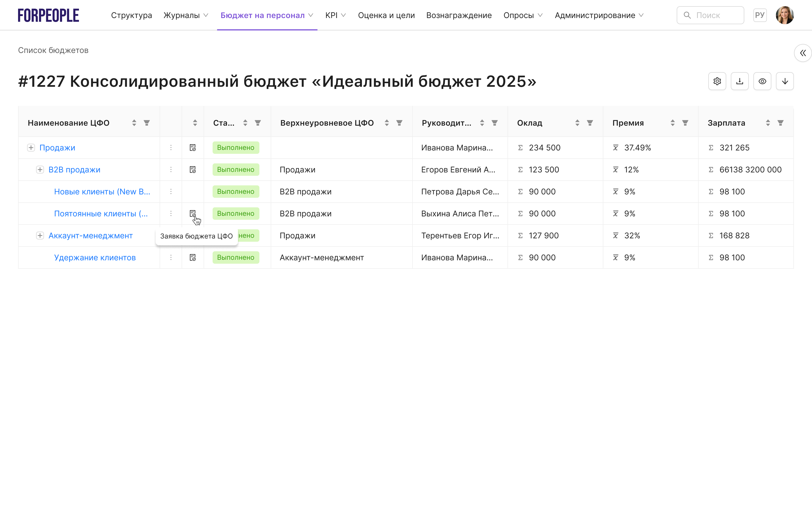Expand the Продажи tree row

point(31,148)
